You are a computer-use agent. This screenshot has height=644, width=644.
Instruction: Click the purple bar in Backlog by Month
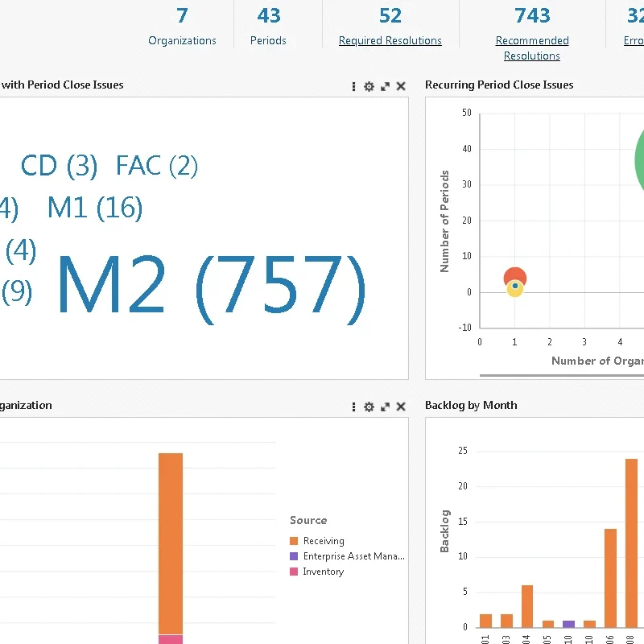[568, 624]
